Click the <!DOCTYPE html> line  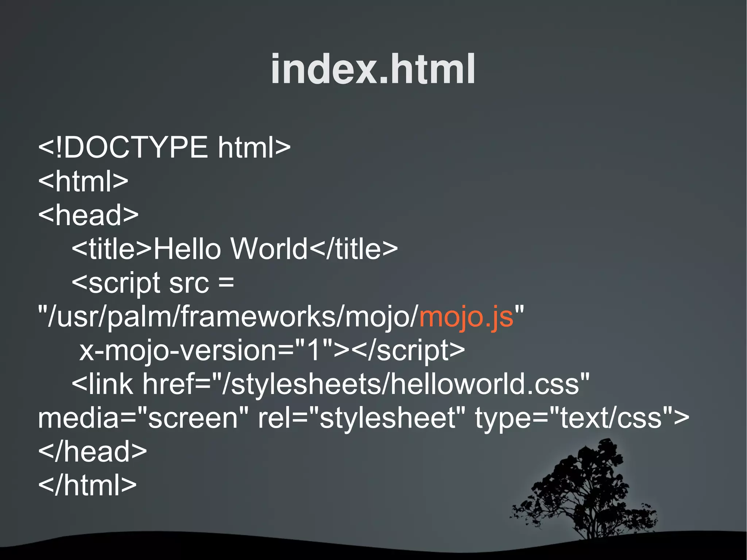(165, 147)
